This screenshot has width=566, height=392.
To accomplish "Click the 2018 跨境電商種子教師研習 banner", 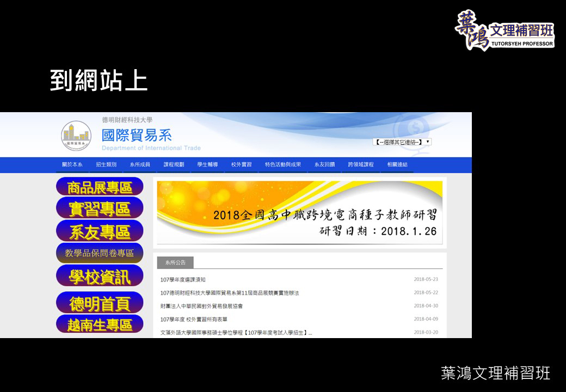I will coord(299,212).
